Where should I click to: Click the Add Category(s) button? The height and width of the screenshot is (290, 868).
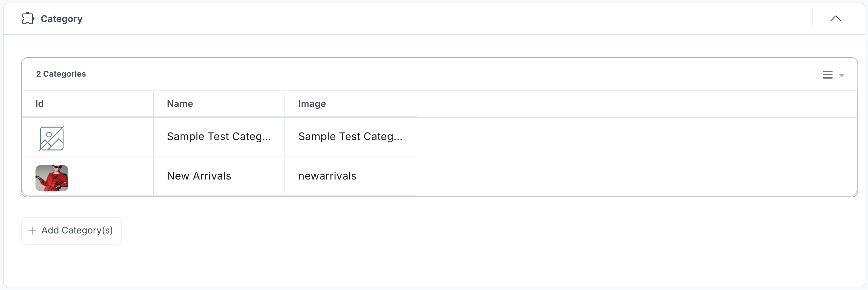coord(71,230)
